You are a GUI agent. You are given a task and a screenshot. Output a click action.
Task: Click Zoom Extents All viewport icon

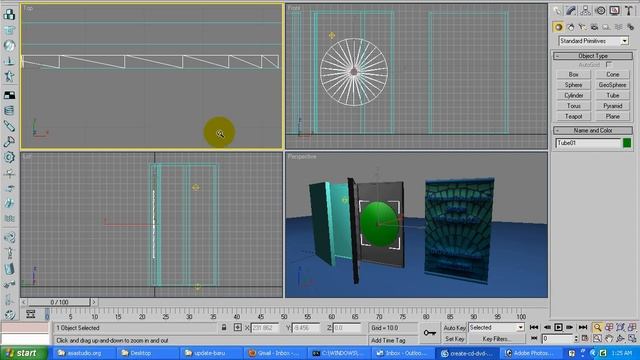point(632,327)
